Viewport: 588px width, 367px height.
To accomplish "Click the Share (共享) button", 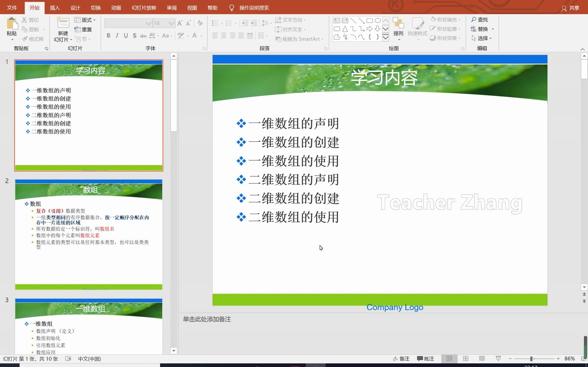I will (571, 8).
